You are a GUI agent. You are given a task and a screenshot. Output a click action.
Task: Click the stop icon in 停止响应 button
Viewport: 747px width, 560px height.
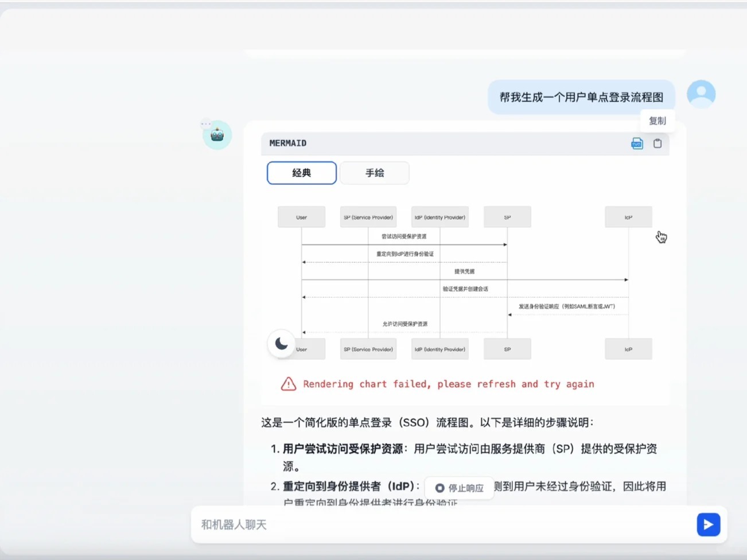click(x=439, y=488)
